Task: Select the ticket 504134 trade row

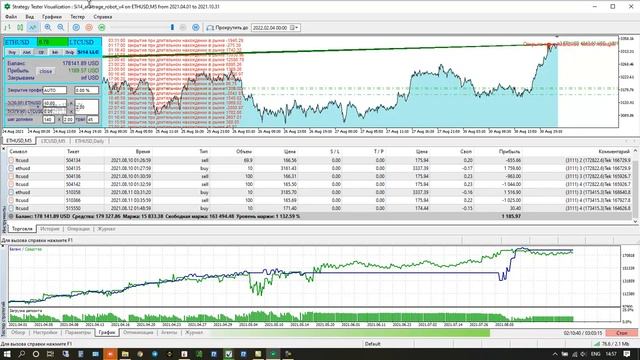Action: coord(320,160)
